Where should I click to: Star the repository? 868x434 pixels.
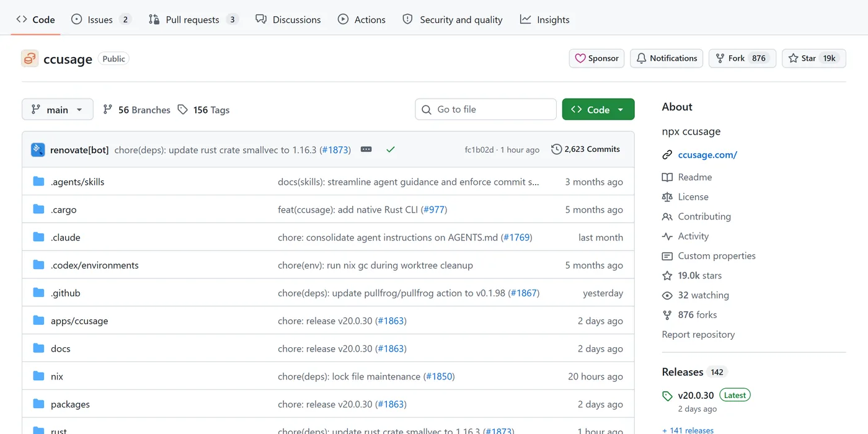[813, 58]
